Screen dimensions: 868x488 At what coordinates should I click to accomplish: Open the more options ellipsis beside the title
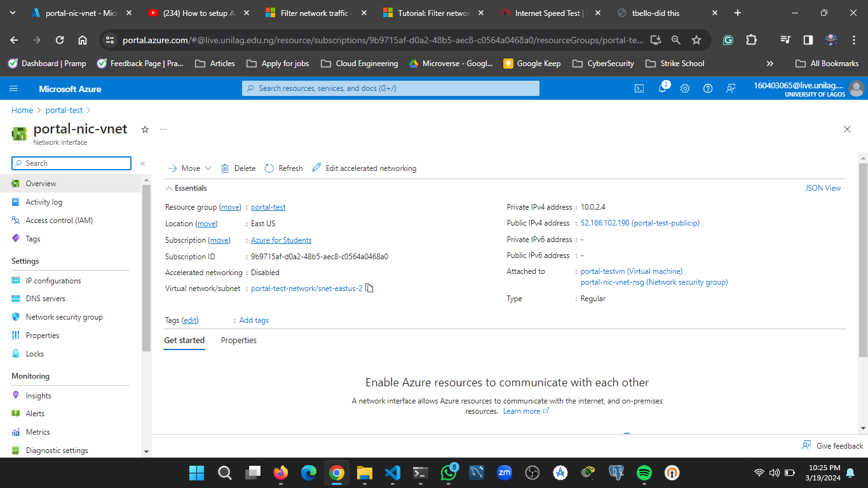point(163,129)
